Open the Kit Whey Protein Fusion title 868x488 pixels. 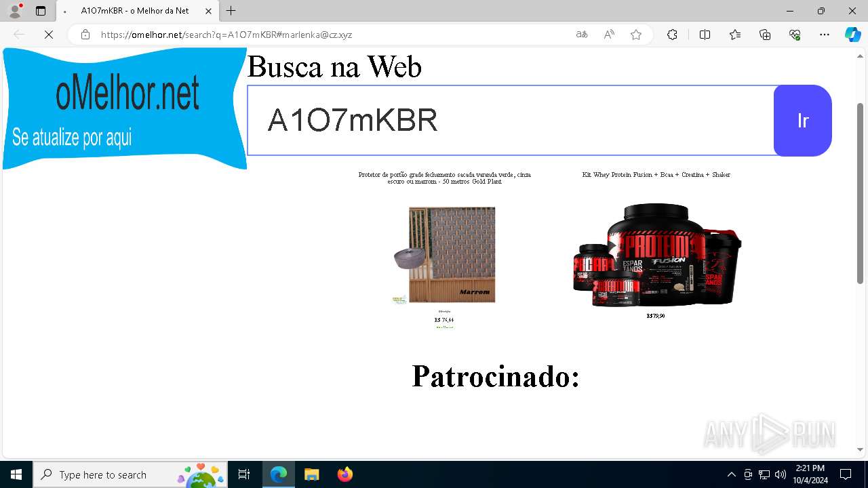[656, 175]
